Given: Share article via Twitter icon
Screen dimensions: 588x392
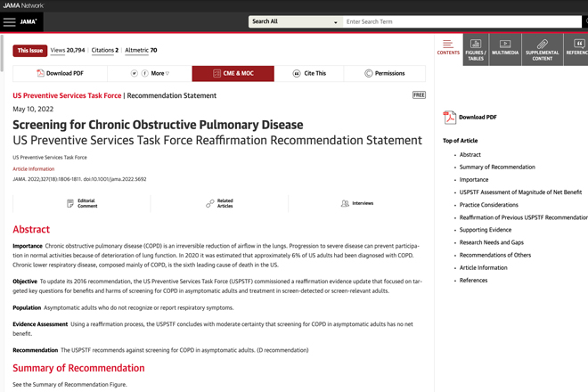Looking at the screenshot, I should tap(135, 73).
